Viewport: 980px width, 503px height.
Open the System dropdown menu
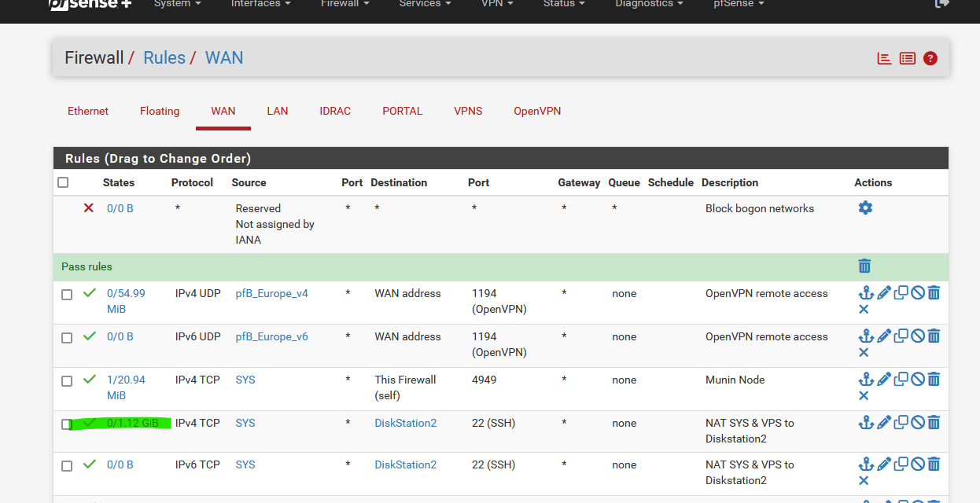tap(177, 4)
